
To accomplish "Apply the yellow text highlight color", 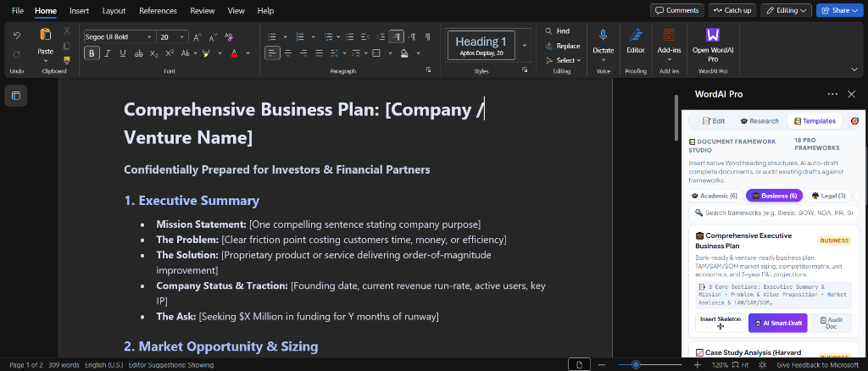I will pos(207,53).
